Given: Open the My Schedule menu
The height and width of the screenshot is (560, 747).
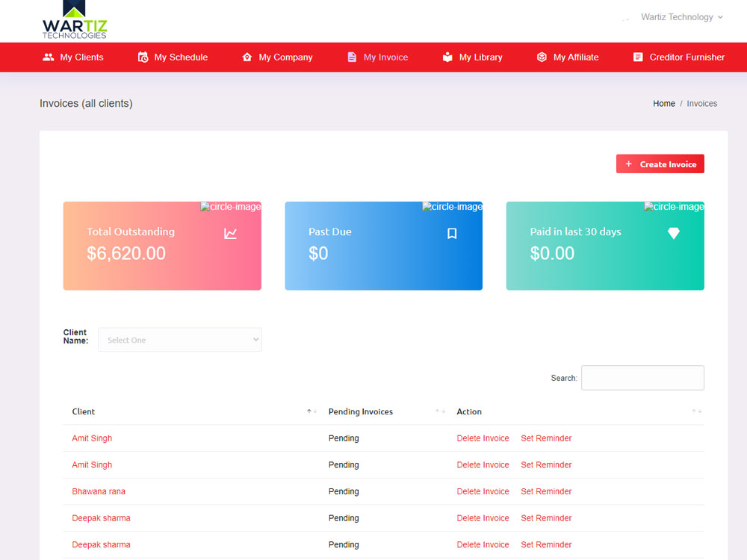Looking at the screenshot, I should pos(173,57).
